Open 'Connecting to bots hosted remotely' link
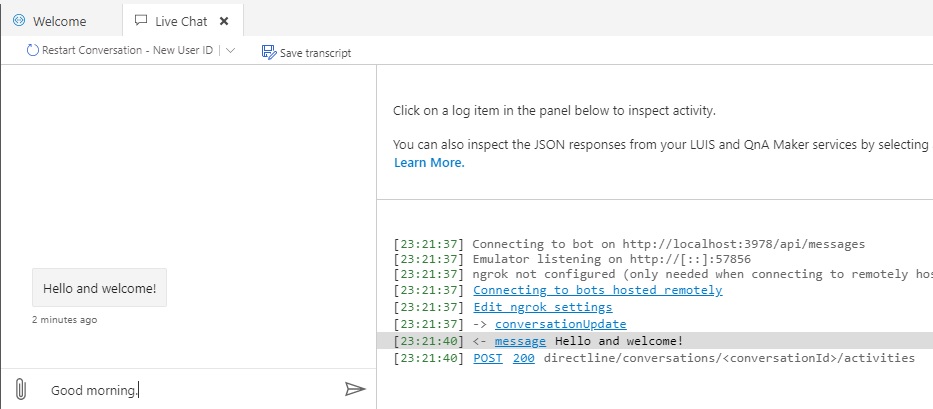 pos(597,290)
